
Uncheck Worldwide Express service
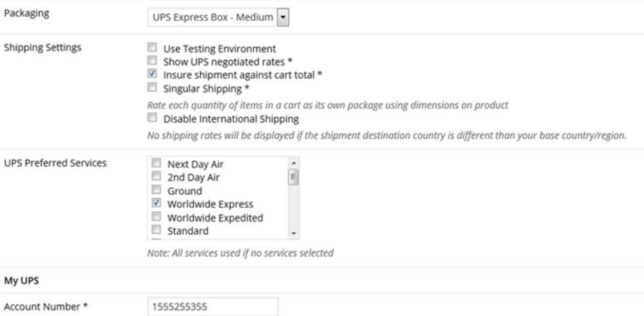[x=156, y=203]
